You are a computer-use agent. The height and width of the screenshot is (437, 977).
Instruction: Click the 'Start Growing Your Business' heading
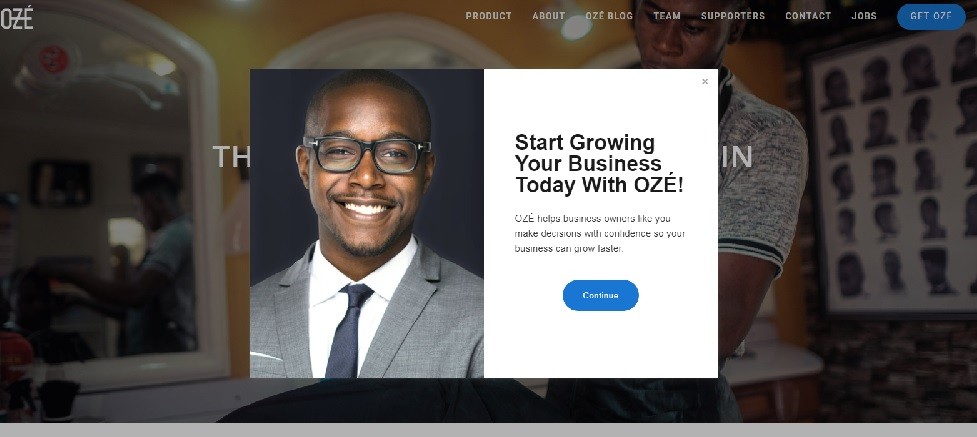599,163
